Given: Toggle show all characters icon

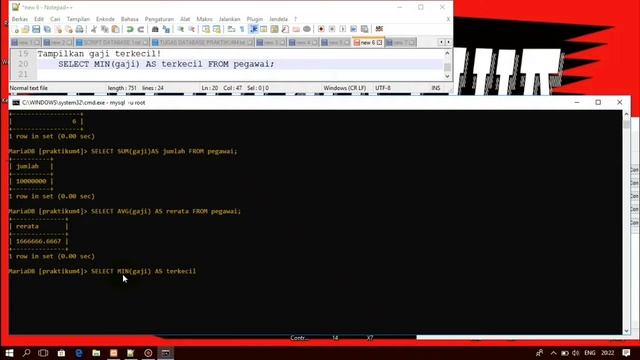Looking at the screenshot, I should tap(242, 29).
